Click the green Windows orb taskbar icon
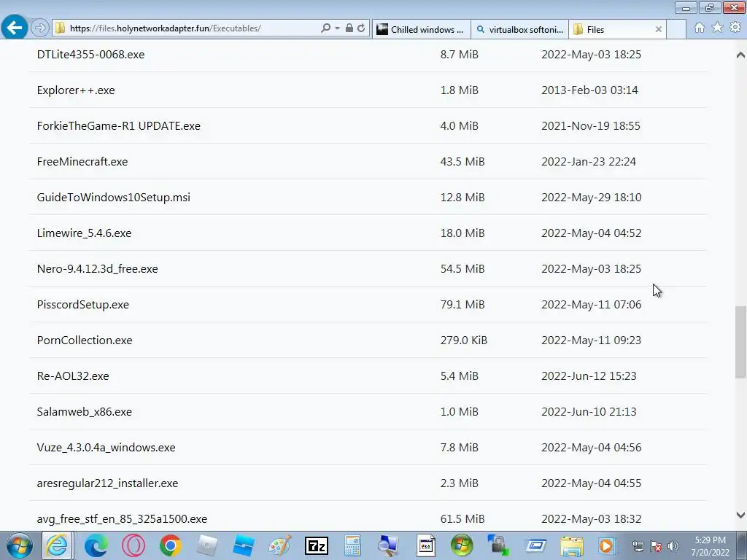Viewport: 747px width, 560px height. tap(462, 545)
